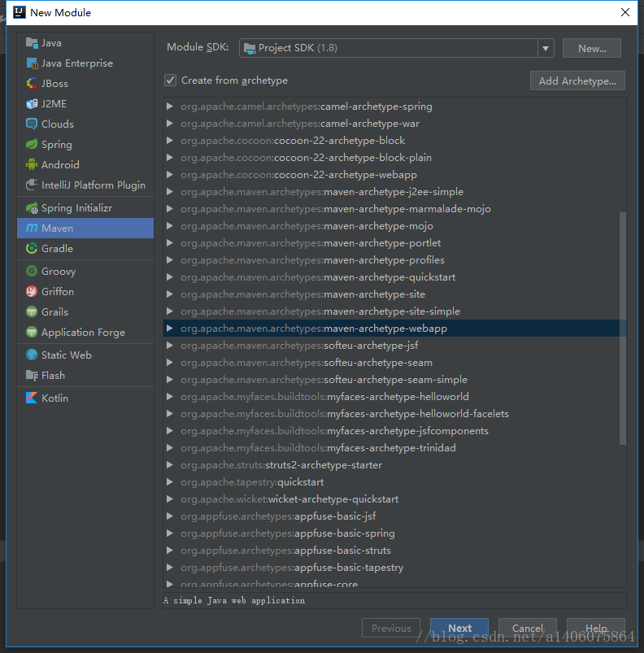Screen dimensions: 644x653
Task: Select maven-archetype-profiles row
Action: coord(394,260)
